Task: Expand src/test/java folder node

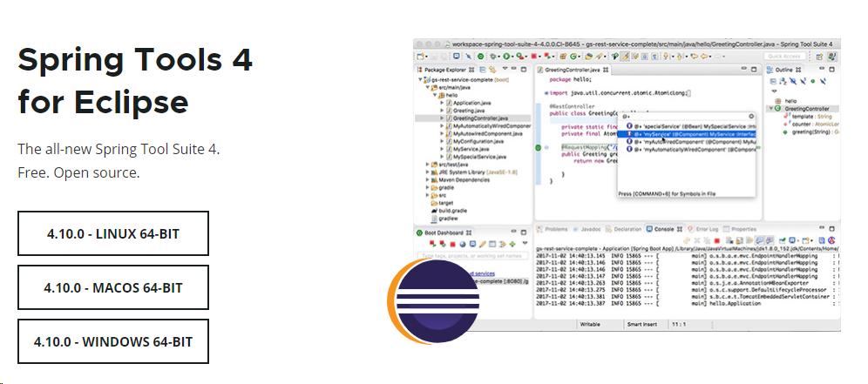Action: (427, 165)
